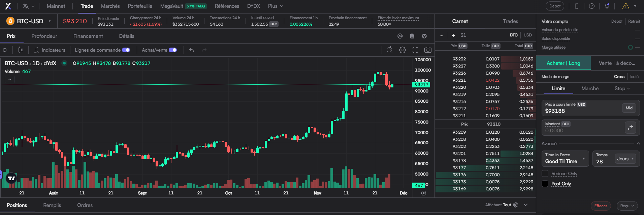Screen dimensions: 644x215
Task: Check the Reduce-Only checkbox
Action: tap(545, 173)
